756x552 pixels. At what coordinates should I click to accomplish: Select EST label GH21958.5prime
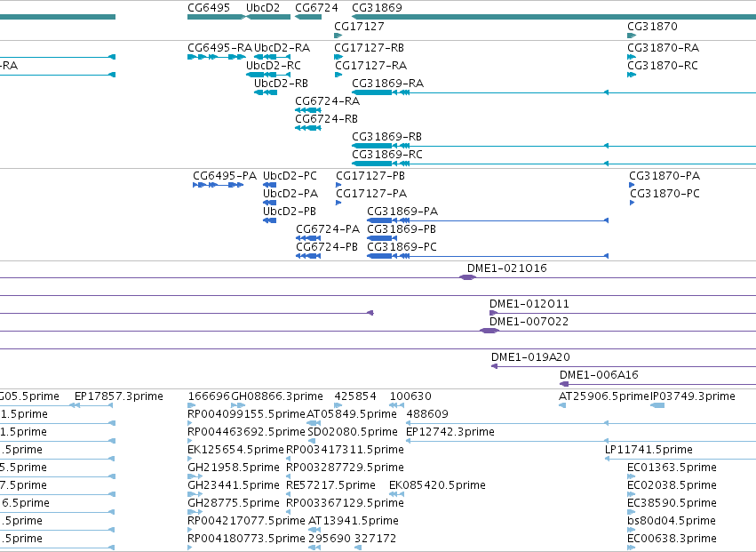pyautogui.click(x=234, y=468)
